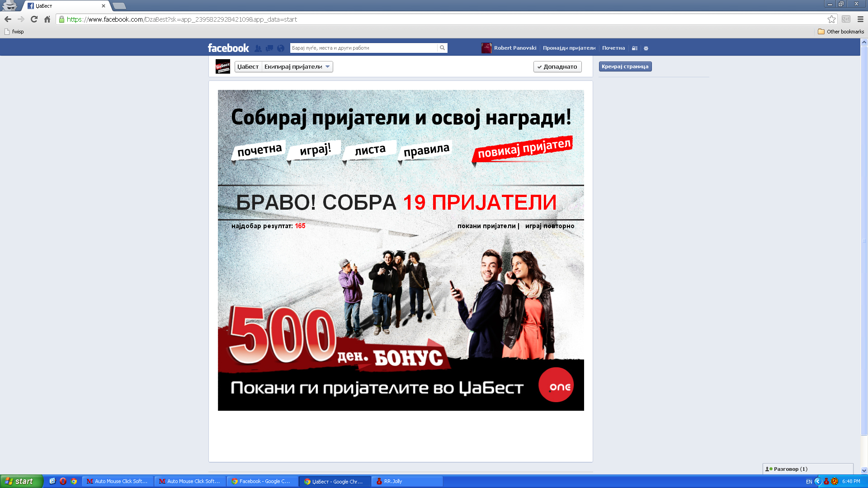This screenshot has height=488, width=868.
Task: Close the ЏаБест browser tab
Action: (104, 6)
